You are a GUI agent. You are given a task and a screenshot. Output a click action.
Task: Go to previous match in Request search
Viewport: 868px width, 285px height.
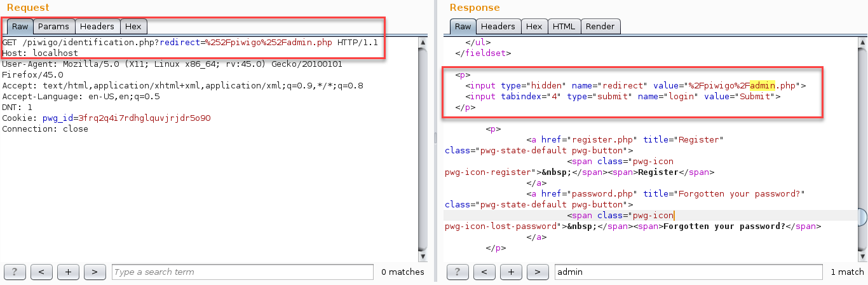coord(41,272)
